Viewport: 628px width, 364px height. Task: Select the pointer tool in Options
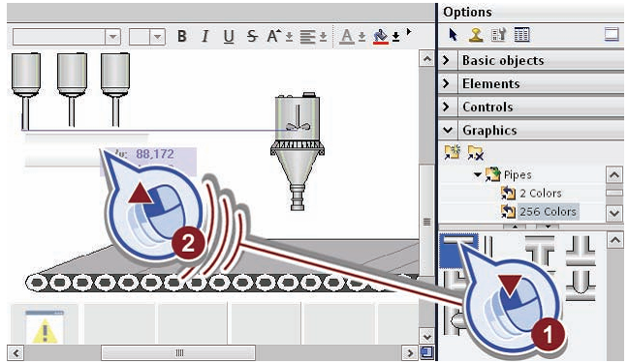click(x=453, y=35)
